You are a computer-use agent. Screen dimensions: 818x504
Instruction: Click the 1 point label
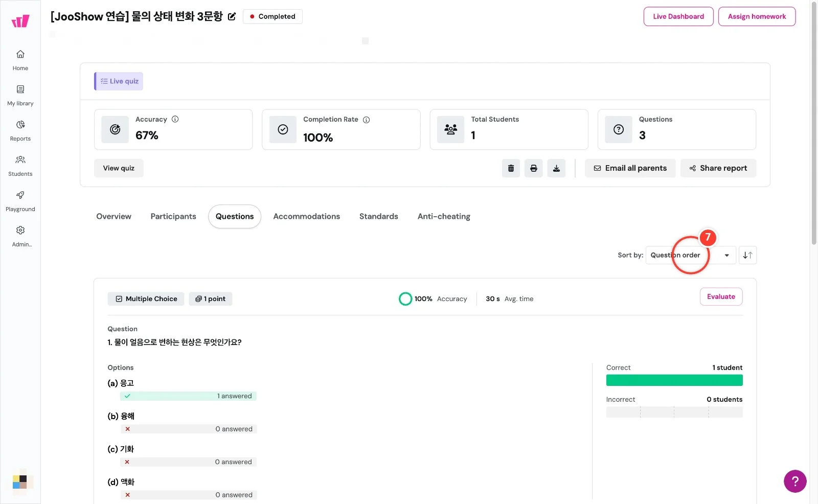click(211, 299)
